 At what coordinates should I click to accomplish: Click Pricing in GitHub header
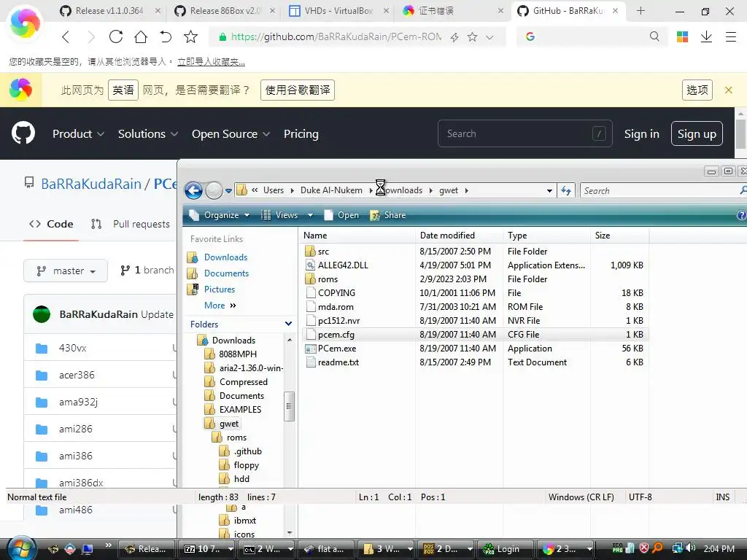point(301,134)
